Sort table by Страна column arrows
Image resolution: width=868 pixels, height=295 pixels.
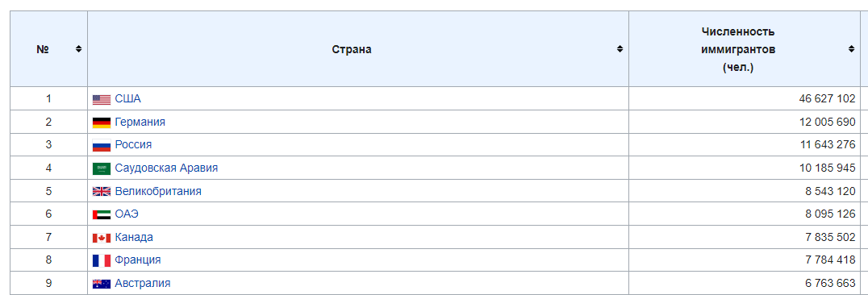pyautogui.click(x=620, y=48)
